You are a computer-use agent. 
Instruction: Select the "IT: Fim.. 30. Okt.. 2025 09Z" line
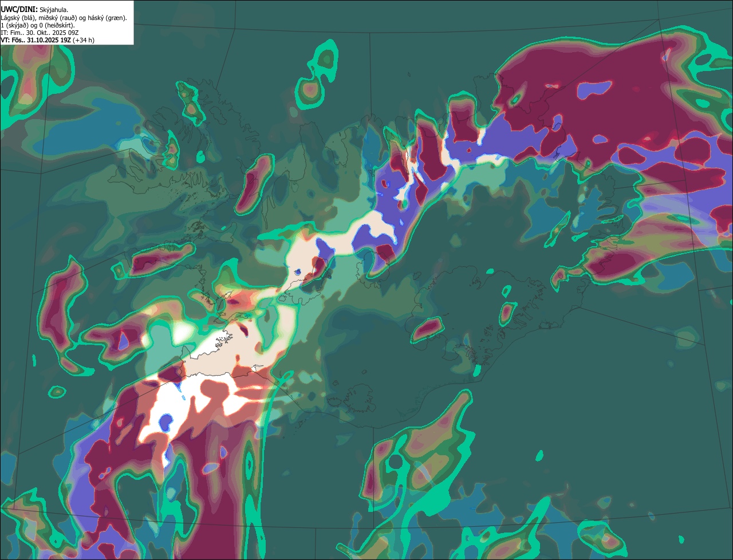(40, 33)
